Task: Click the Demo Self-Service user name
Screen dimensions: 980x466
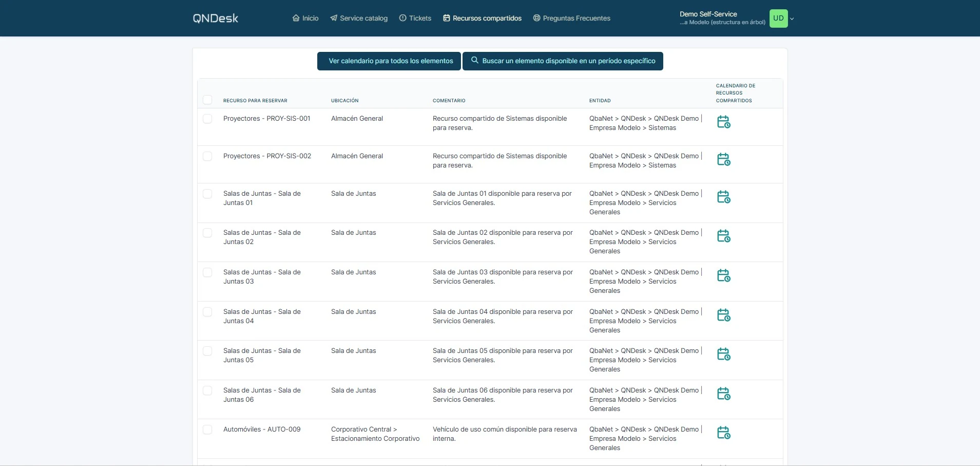Action: (708, 14)
